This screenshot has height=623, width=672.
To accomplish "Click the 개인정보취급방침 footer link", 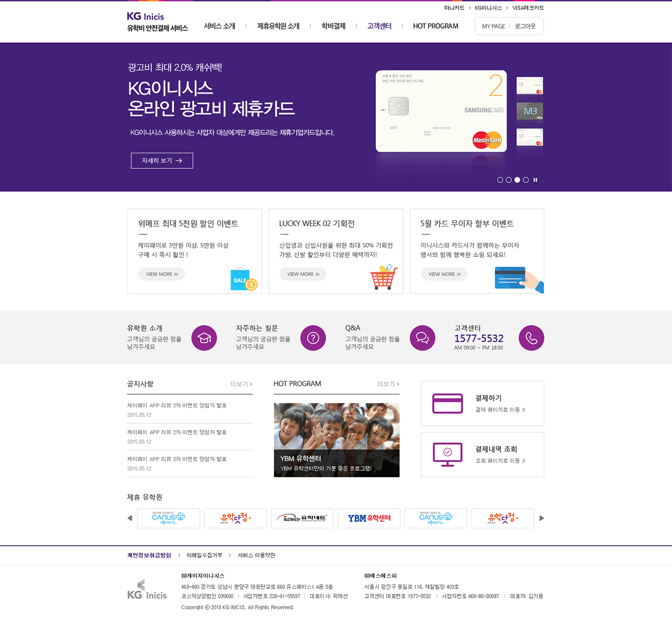I will tap(149, 555).
